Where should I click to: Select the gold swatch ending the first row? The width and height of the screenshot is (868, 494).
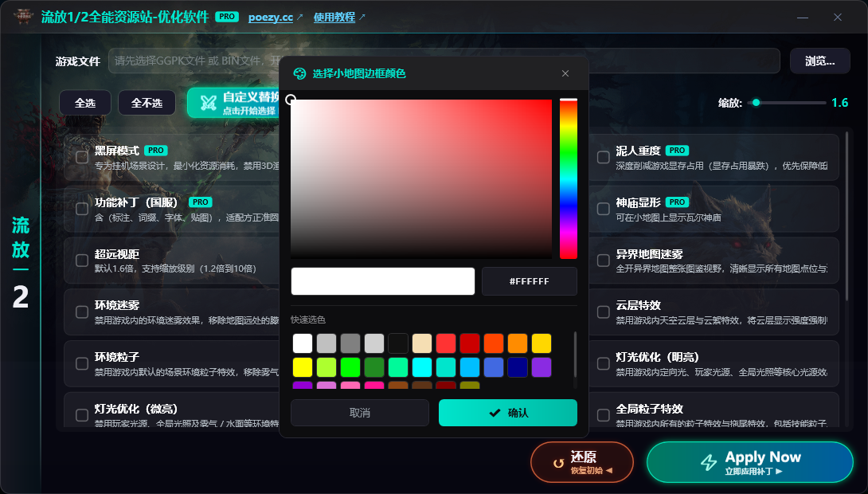[542, 343]
